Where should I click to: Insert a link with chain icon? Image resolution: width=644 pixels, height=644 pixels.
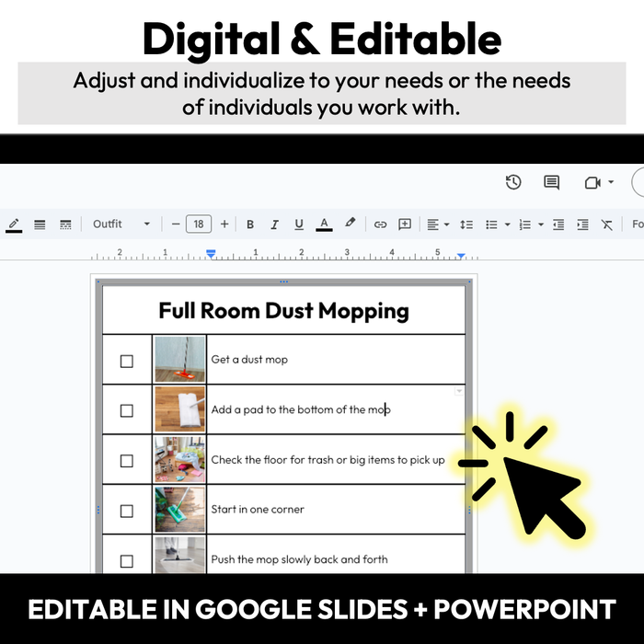pos(380,224)
